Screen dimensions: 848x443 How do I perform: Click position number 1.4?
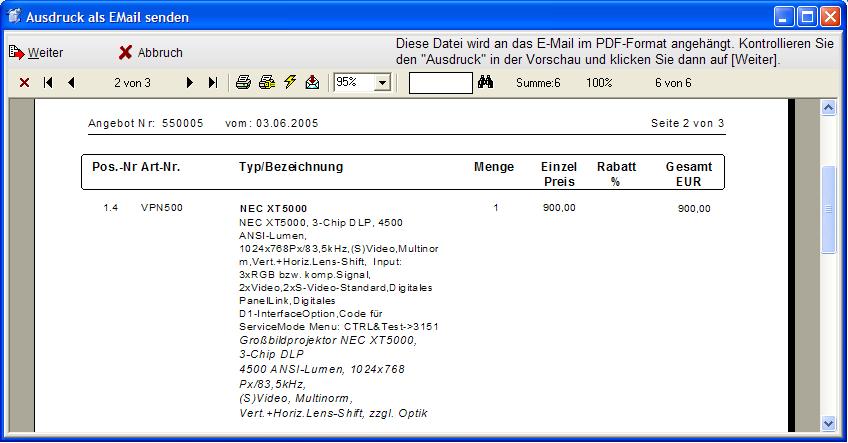[111, 208]
